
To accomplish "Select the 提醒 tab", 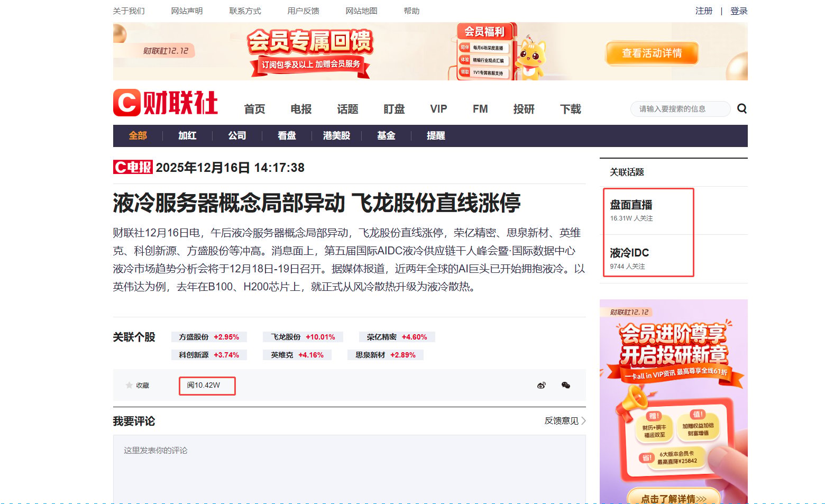I will 436,136.
